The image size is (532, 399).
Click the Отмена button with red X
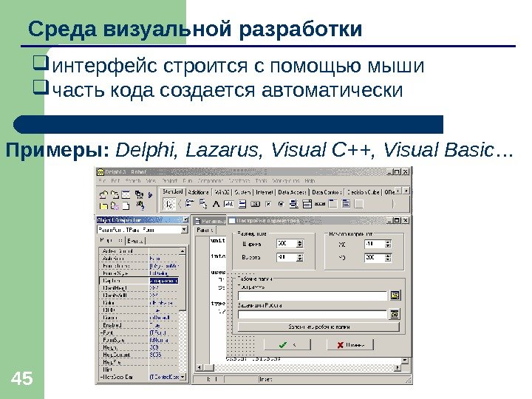pos(350,345)
